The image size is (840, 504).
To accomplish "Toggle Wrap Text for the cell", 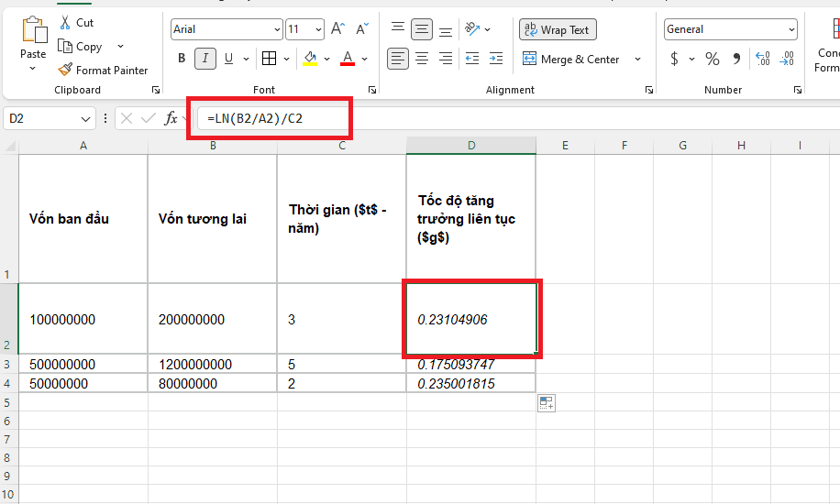I will click(x=558, y=29).
